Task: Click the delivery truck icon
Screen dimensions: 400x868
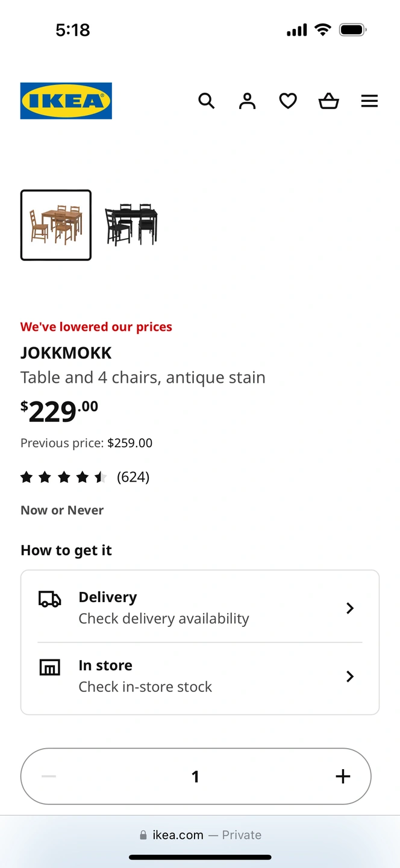Action: point(49,599)
